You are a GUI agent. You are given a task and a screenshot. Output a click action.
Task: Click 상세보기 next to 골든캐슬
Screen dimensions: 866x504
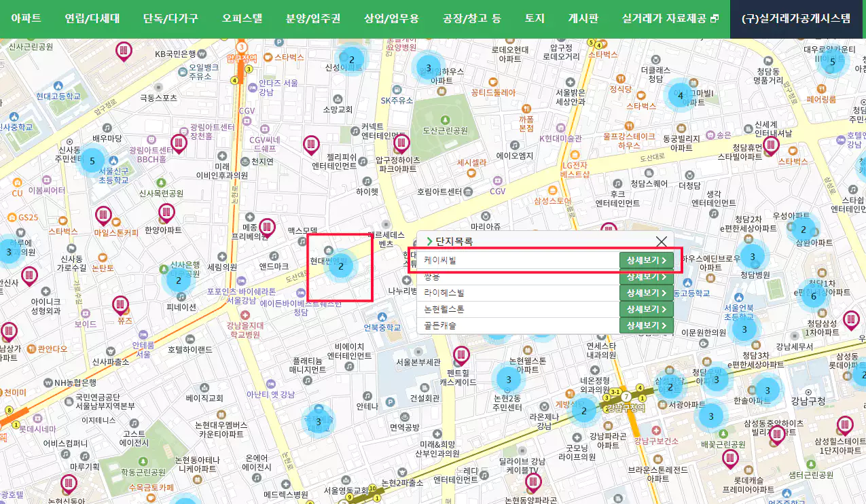[646, 325]
